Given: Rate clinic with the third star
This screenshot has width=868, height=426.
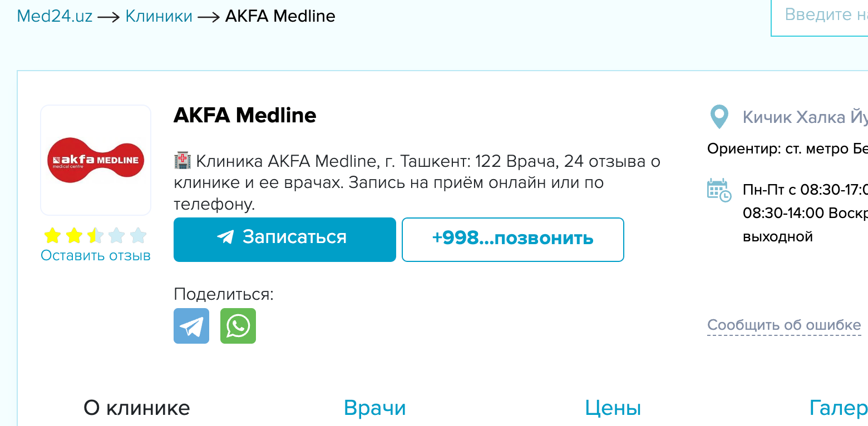Looking at the screenshot, I should [95, 236].
